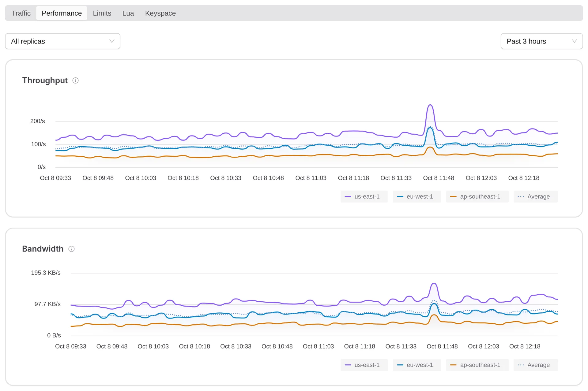
Task: Click Oct 8 12:18 label under Throughput chart
Action: [x=524, y=178]
